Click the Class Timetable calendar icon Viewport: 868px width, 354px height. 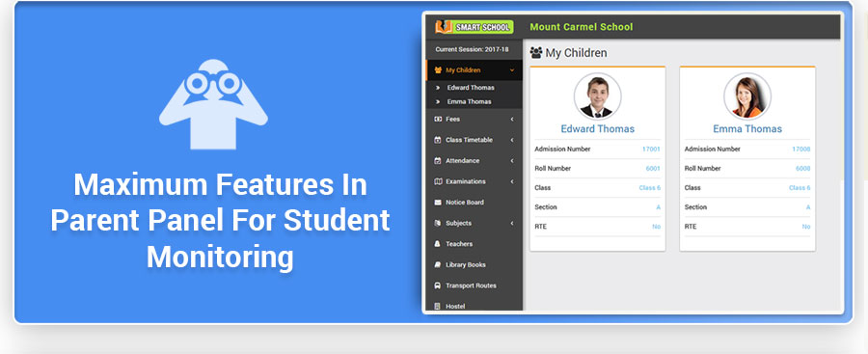pos(438,140)
